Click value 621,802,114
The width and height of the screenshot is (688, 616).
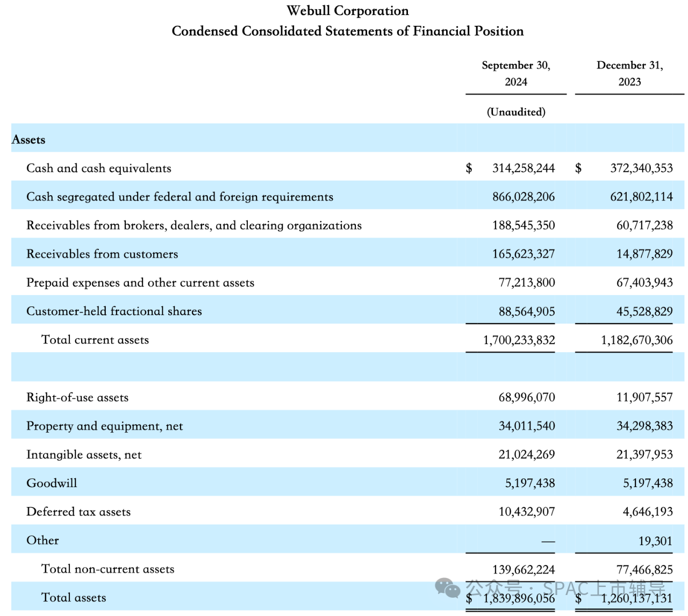(x=641, y=197)
